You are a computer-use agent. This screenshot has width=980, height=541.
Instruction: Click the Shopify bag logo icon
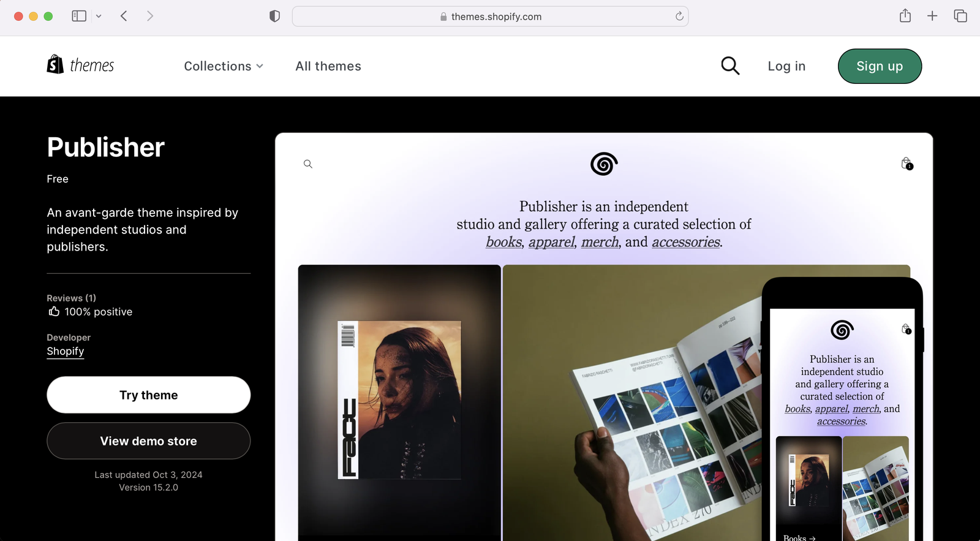click(x=55, y=64)
